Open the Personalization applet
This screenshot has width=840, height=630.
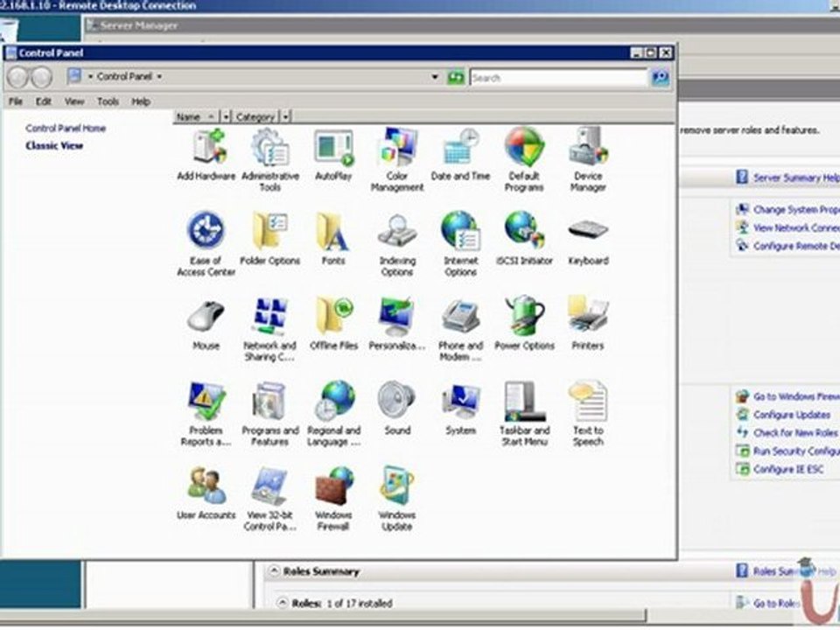pos(397,324)
